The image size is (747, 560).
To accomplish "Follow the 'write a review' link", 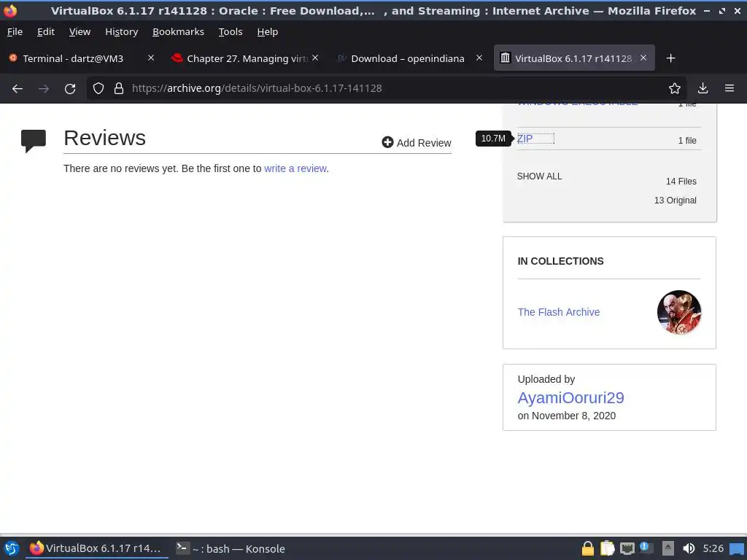I will click(x=295, y=168).
